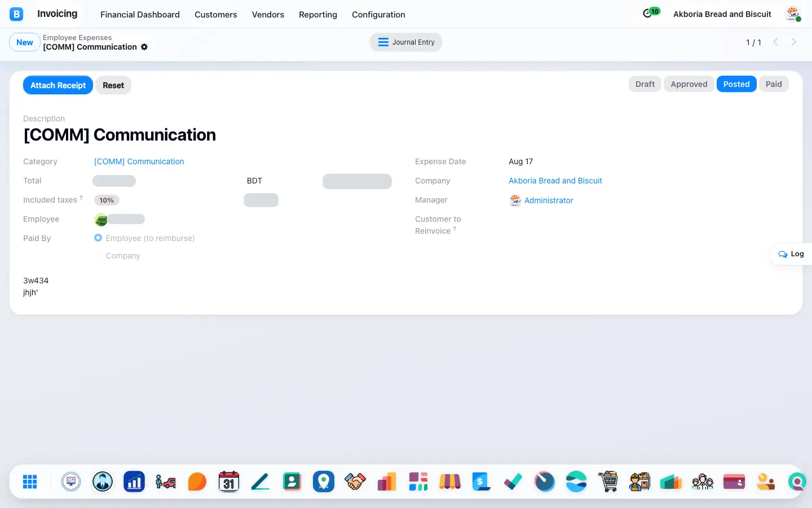
Task: Open the Akboria Bread and Biscuit company link
Action: 555,181
